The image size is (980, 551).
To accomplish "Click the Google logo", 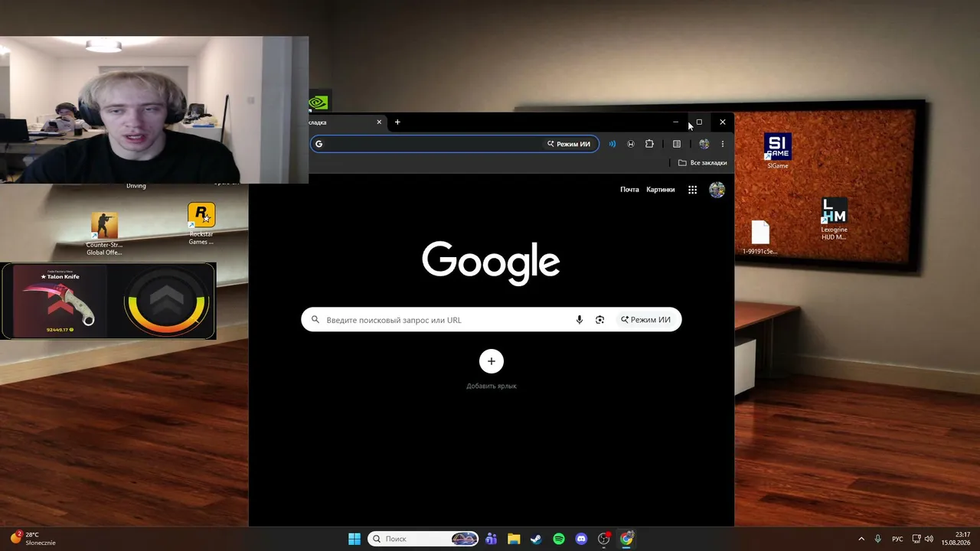I will pyautogui.click(x=491, y=263).
